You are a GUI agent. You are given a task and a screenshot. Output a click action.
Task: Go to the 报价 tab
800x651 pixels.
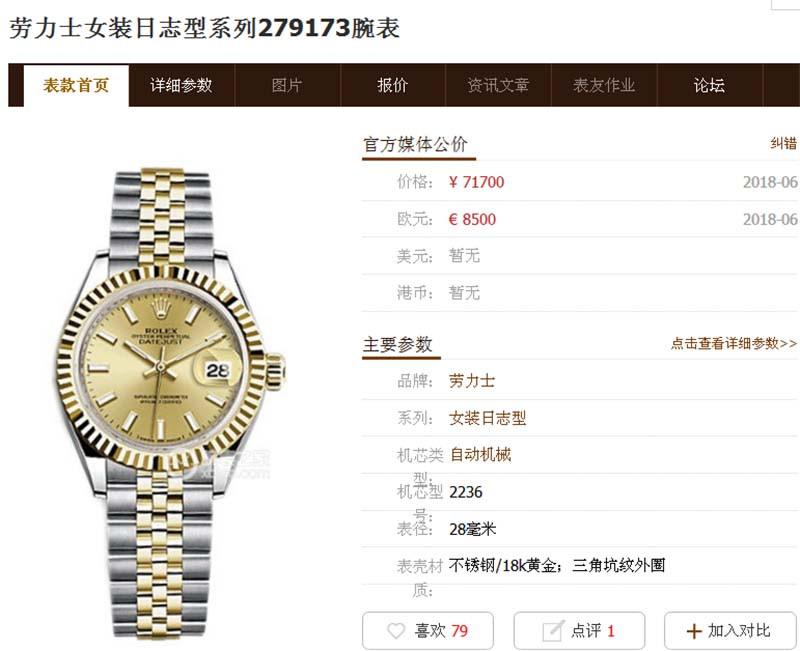pyautogui.click(x=393, y=85)
